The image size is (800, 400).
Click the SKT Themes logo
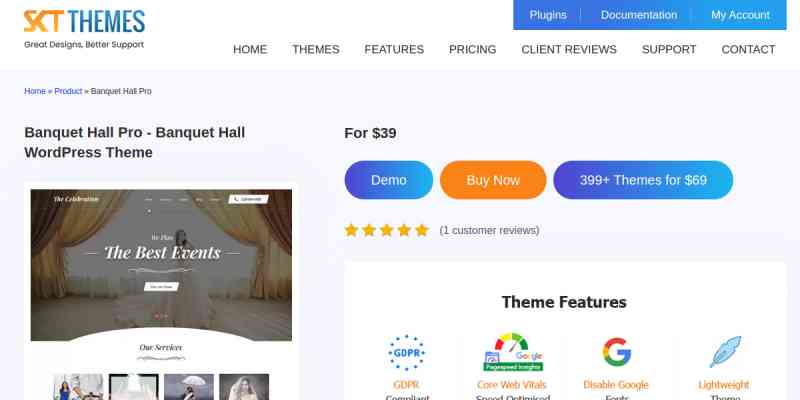[84, 29]
